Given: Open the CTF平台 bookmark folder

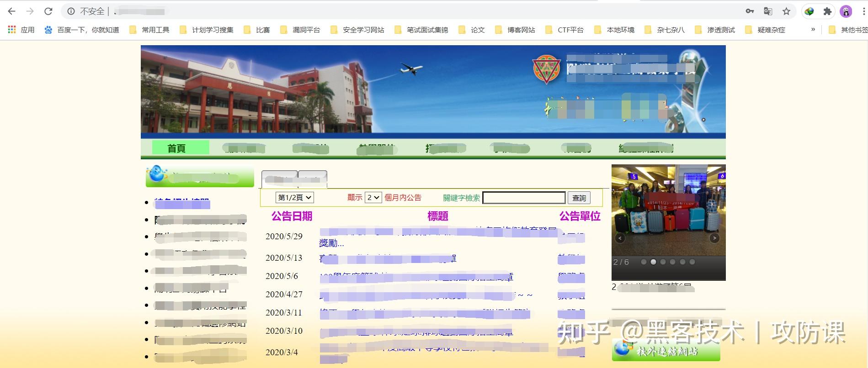Looking at the screenshot, I should [564, 30].
